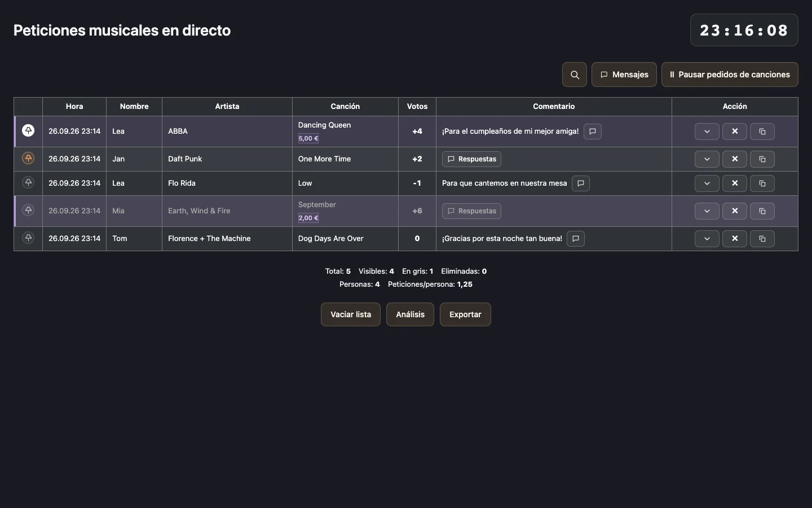This screenshot has height=508, width=812.
Task: Click the Artista column header
Action: coord(227,107)
